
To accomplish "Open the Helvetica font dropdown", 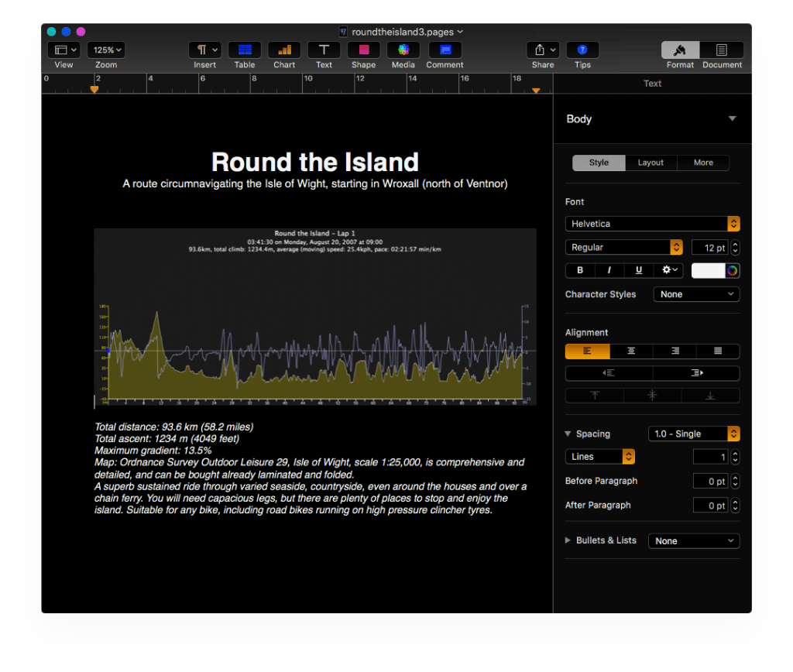I will coord(652,224).
